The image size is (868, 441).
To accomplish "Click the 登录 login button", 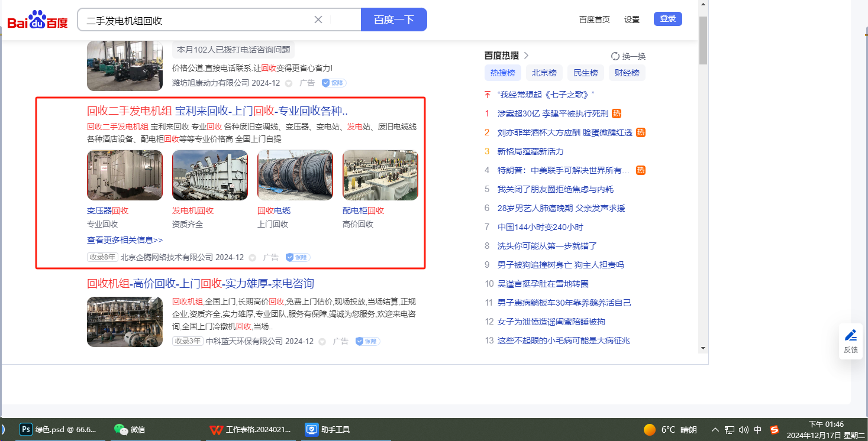I will (668, 19).
